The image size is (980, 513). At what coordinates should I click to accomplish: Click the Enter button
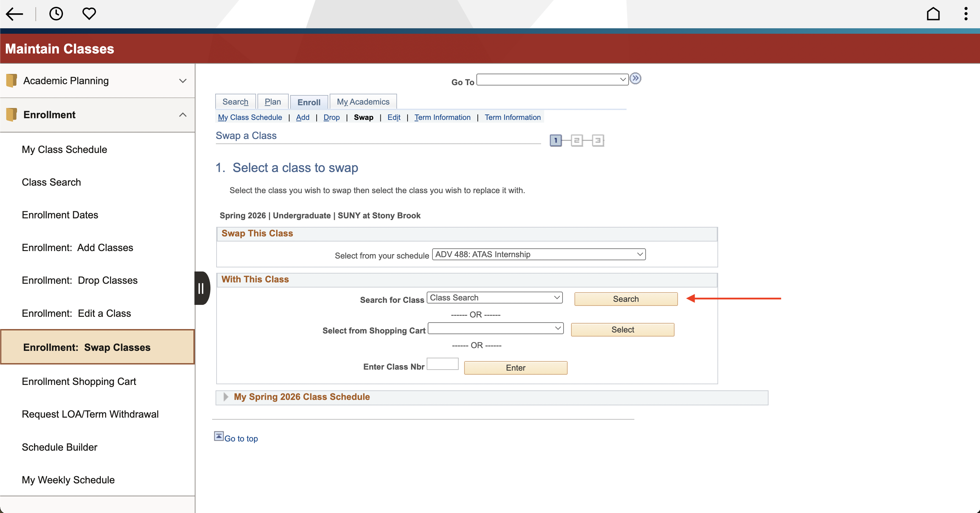(516, 368)
